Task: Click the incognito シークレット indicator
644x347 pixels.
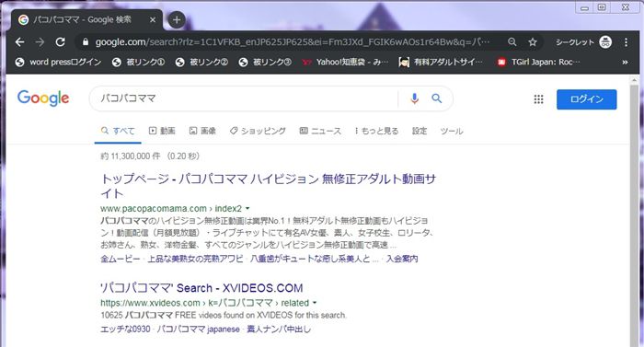Action: click(583, 42)
